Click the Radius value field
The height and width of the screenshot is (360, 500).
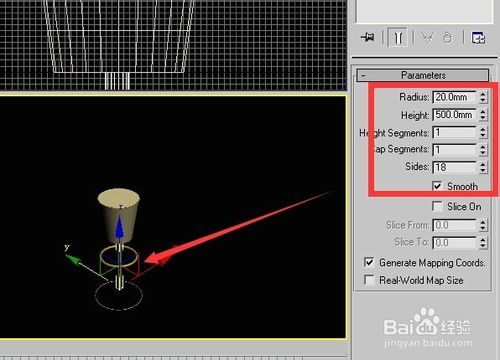[455, 97]
